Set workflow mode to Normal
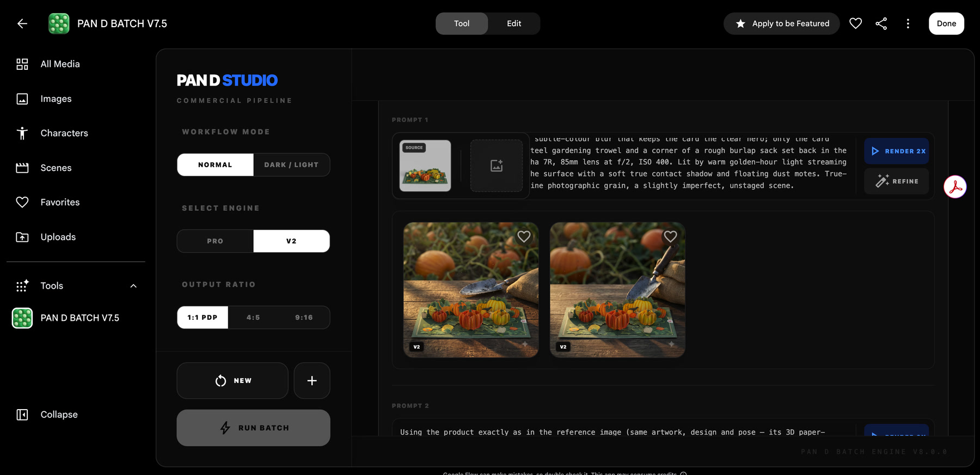980x475 pixels. point(215,165)
